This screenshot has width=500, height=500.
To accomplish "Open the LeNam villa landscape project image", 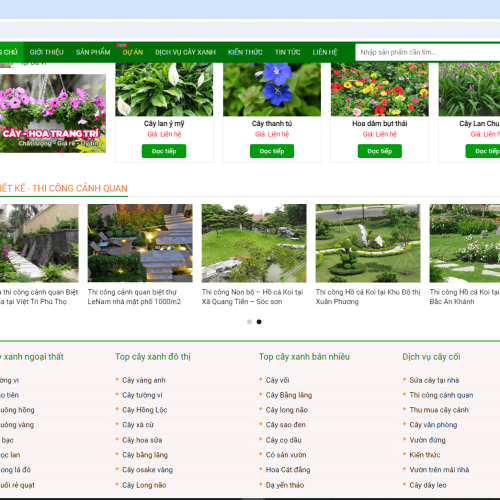I will (x=140, y=243).
